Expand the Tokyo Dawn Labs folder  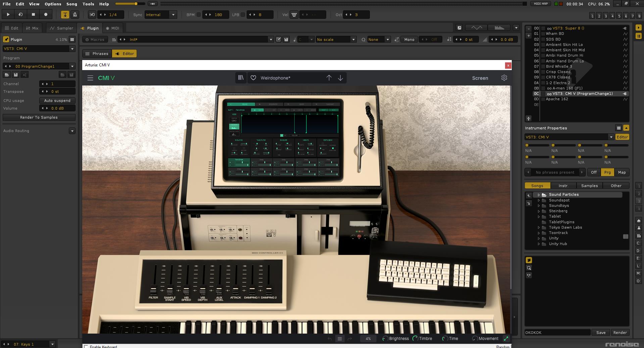click(x=539, y=227)
